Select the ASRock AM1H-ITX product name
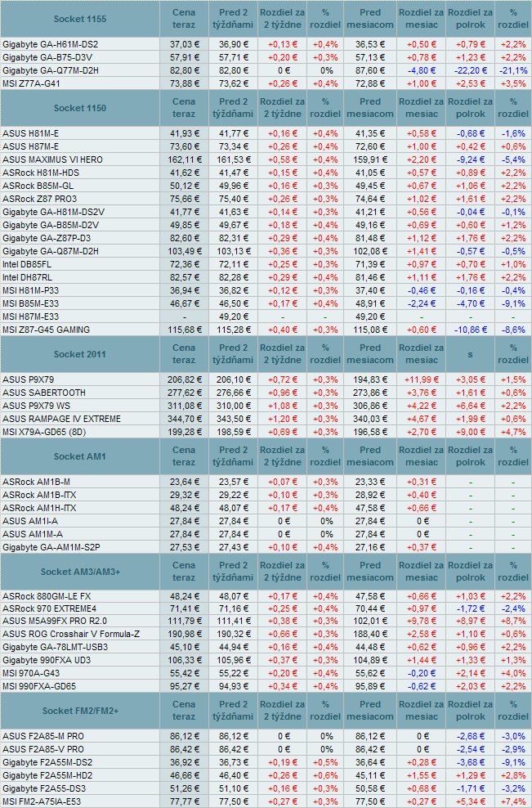 [39, 508]
